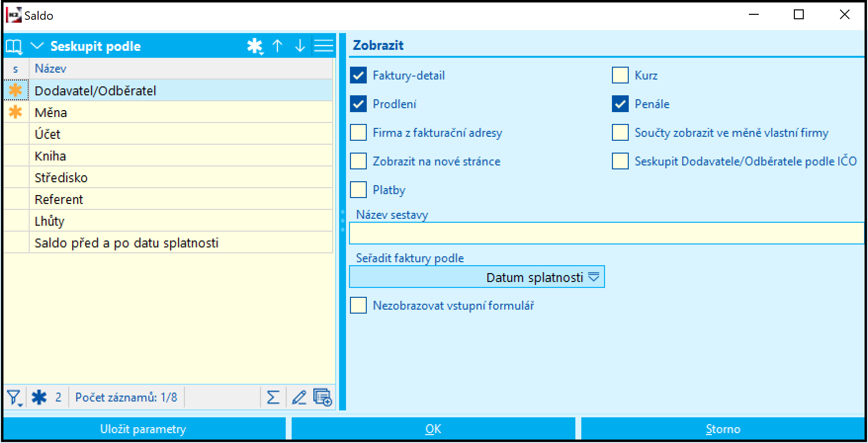The height and width of the screenshot is (443, 868).
Task: Maximize the Saldo window
Action: coord(799,15)
